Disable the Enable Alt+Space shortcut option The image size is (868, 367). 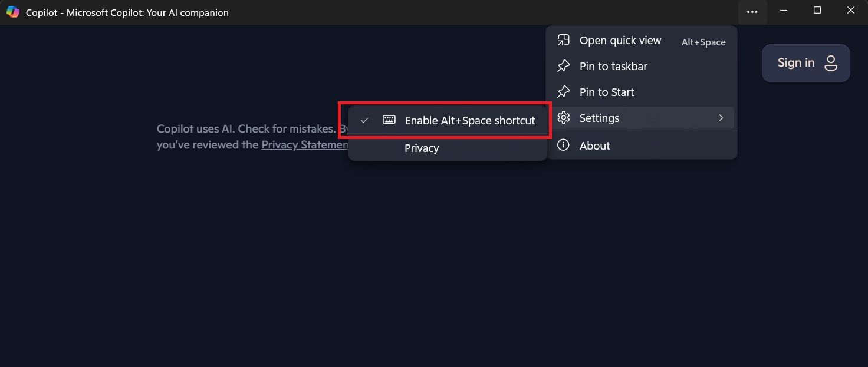[x=470, y=120]
